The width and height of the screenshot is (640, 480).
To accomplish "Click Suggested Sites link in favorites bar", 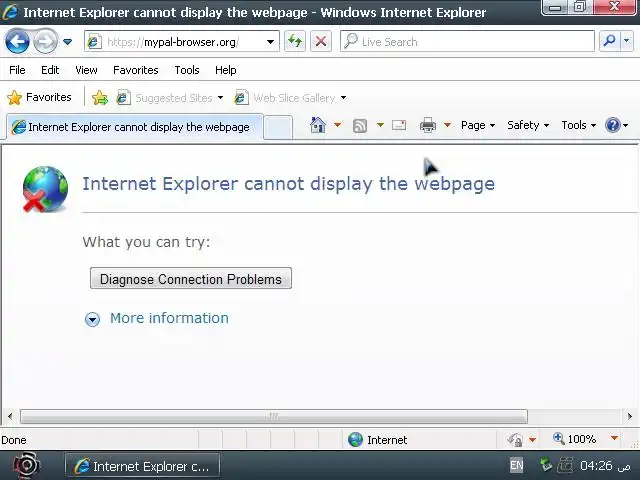I will [165, 98].
